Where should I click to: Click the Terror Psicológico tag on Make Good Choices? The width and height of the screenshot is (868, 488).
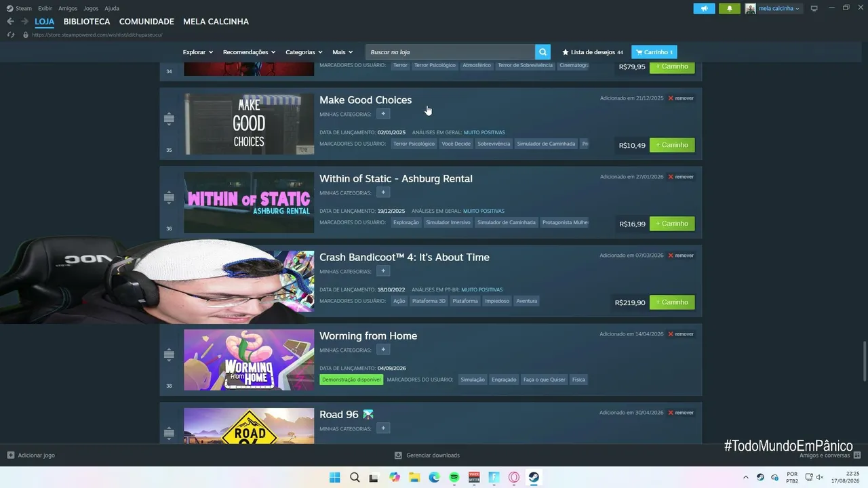point(414,144)
